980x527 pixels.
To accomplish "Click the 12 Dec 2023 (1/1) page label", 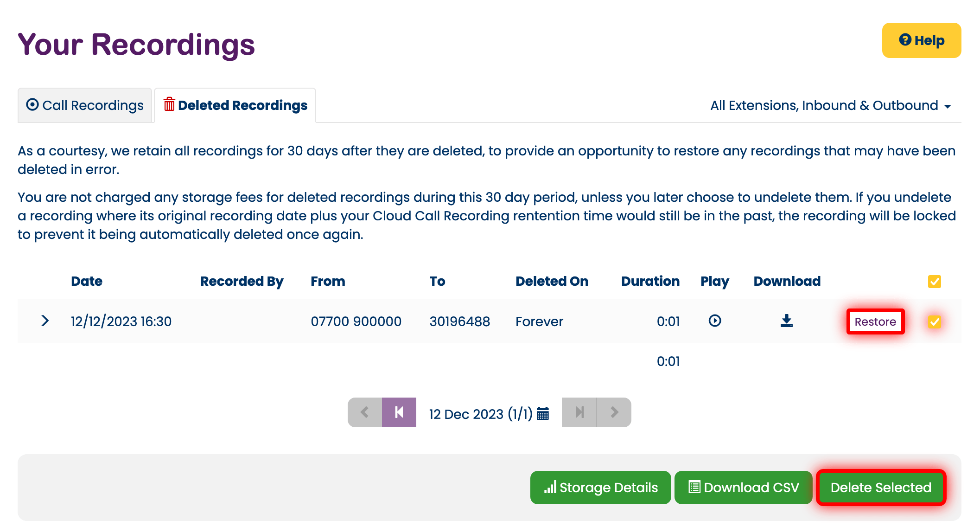I will click(481, 414).
